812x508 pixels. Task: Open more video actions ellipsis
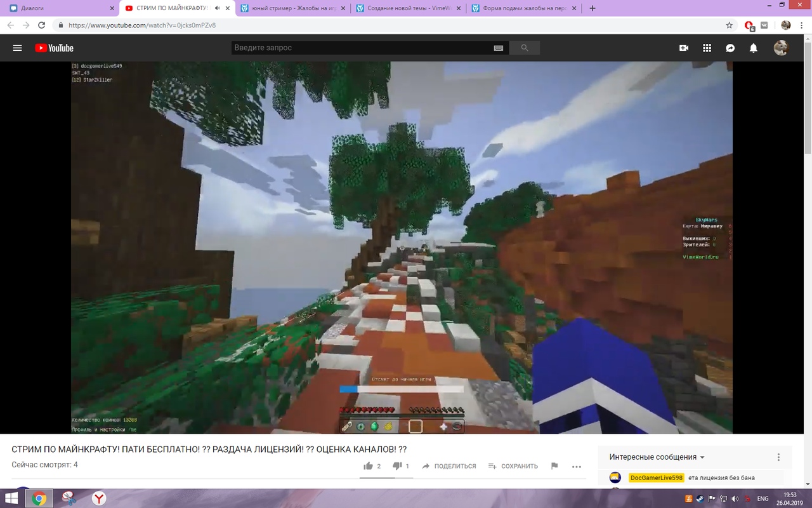coord(577,466)
